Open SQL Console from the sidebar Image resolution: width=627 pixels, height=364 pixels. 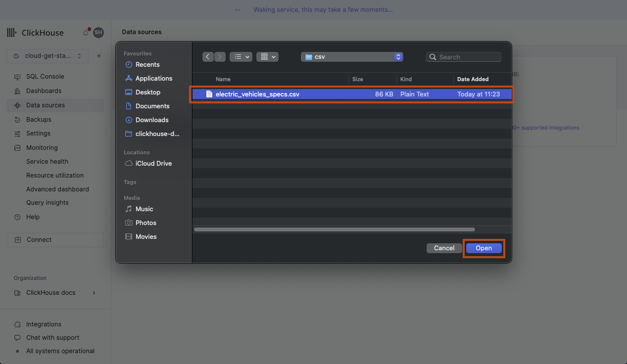coord(45,77)
